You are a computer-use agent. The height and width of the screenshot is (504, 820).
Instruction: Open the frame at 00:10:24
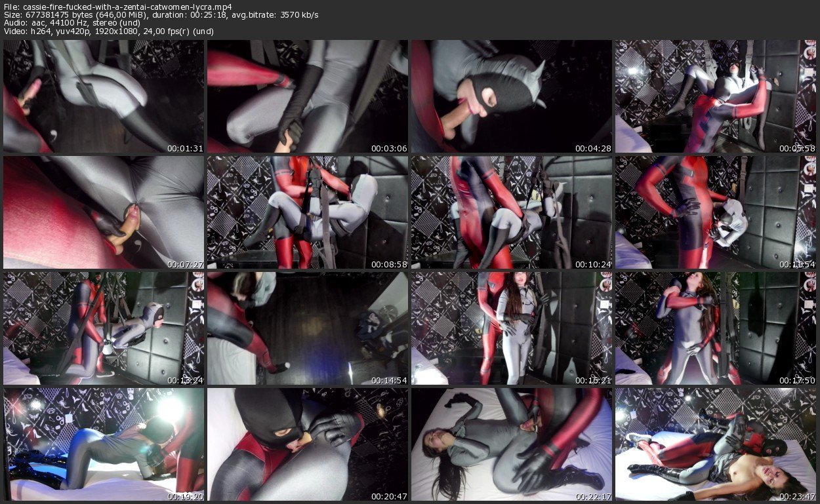pyautogui.click(x=512, y=212)
